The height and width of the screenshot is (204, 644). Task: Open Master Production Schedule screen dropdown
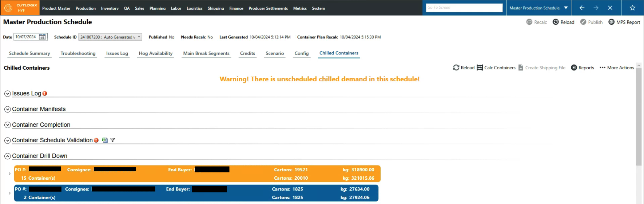(566, 8)
